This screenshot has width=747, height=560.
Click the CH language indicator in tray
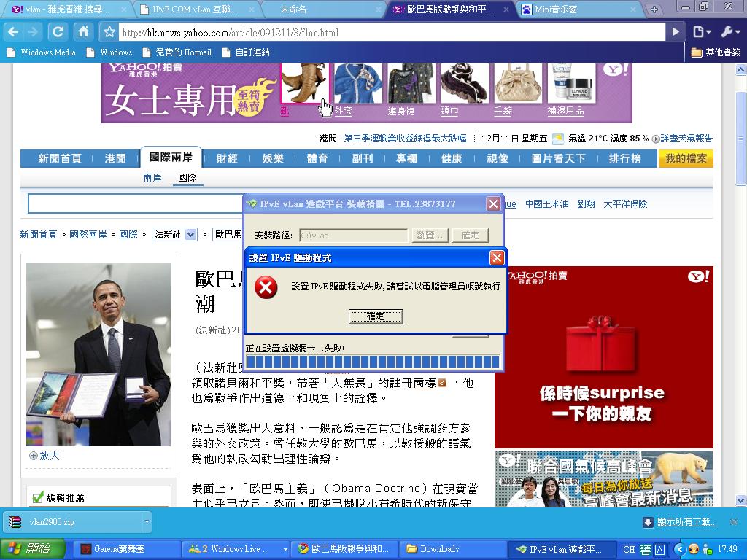[629, 549]
